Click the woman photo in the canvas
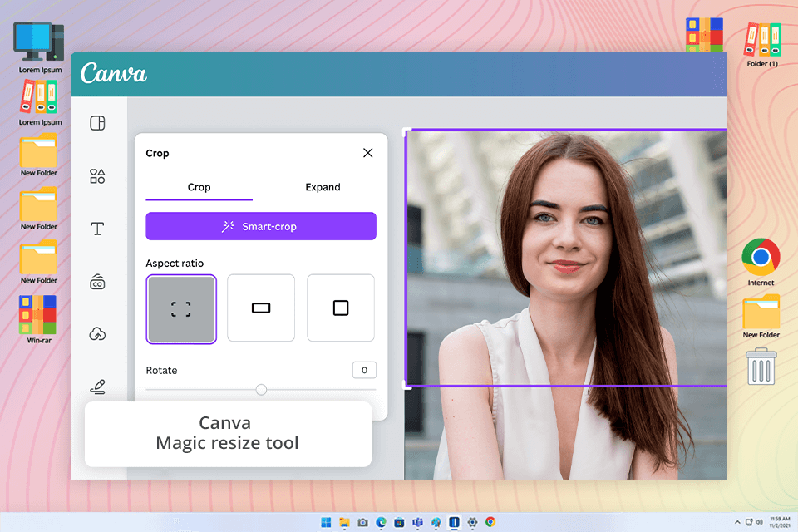The width and height of the screenshot is (798, 532). [566, 305]
